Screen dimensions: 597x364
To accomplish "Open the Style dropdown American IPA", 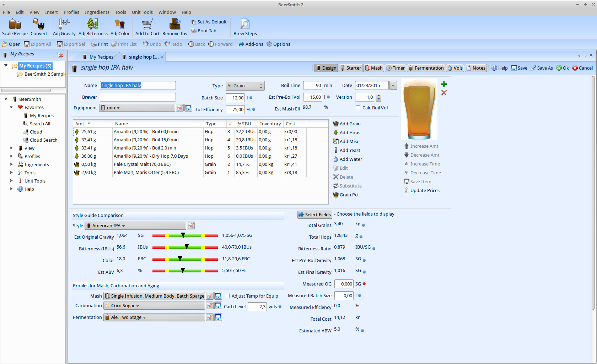I will pyautogui.click(x=135, y=226).
